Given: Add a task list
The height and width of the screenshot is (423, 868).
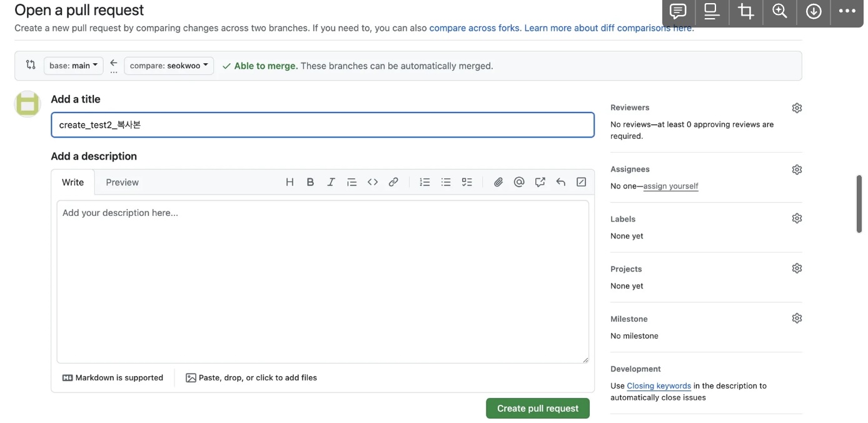Looking at the screenshot, I should [467, 181].
